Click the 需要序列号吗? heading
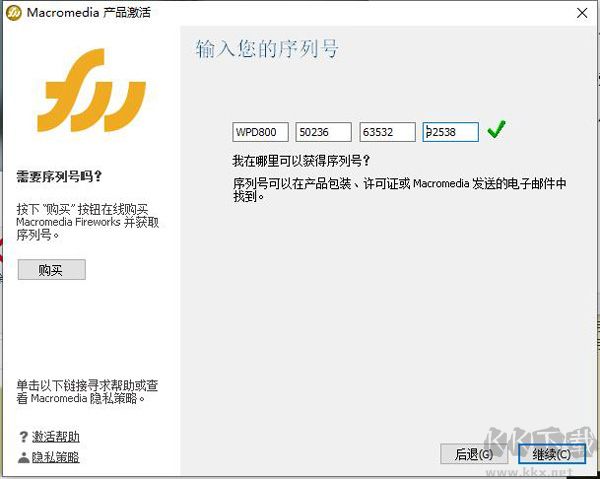 coord(59,176)
